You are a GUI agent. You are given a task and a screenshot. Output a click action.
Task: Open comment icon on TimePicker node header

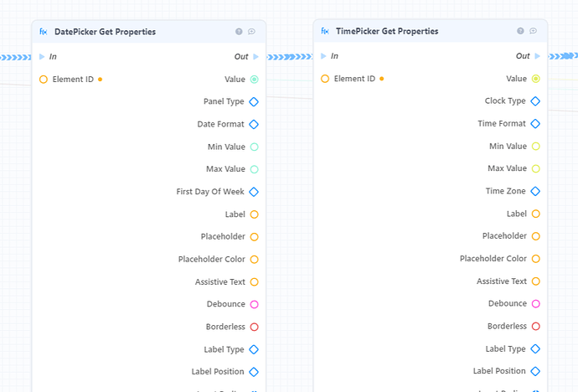coord(533,31)
